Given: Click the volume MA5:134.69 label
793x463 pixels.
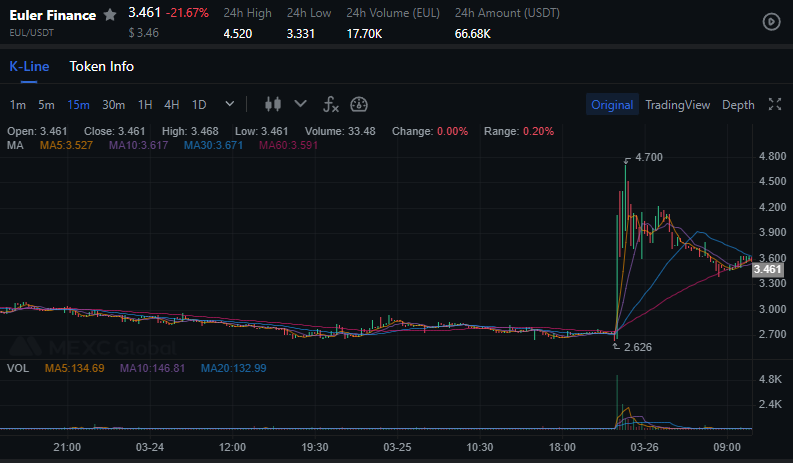Looking at the screenshot, I should [74, 368].
